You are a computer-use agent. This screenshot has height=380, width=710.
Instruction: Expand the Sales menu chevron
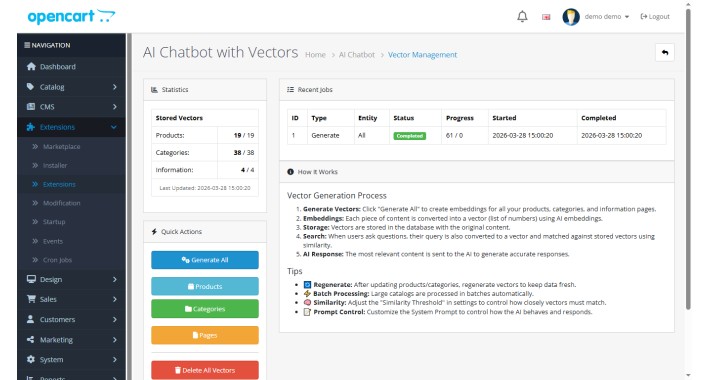click(115, 299)
